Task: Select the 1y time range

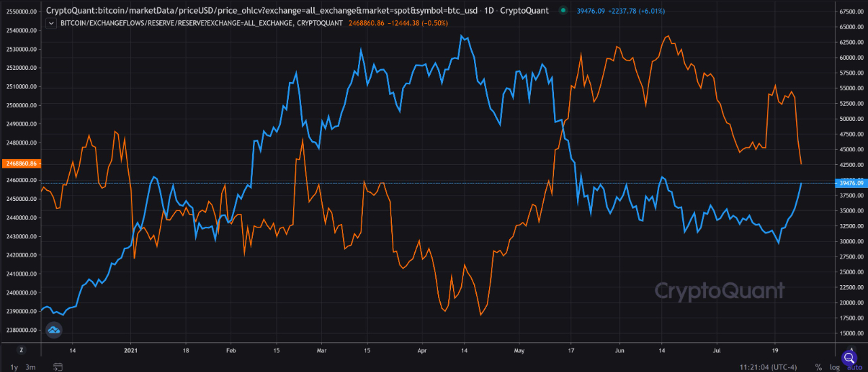Action: coord(14,367)
